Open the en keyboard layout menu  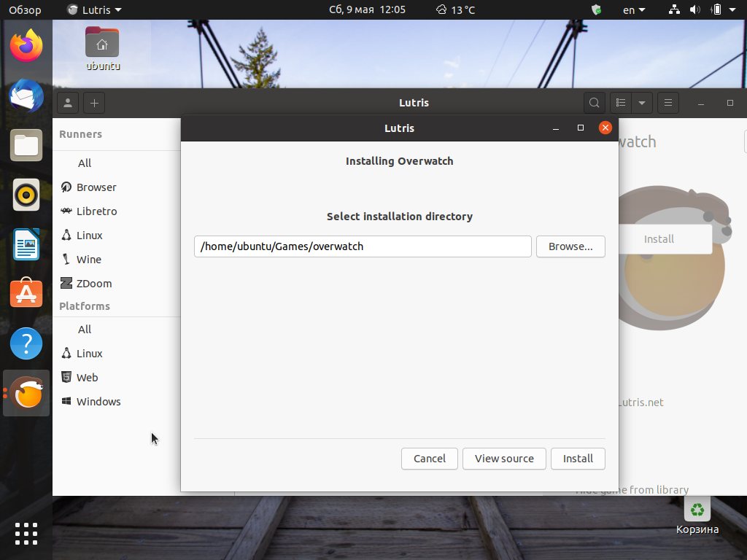click(x=634, y=9)
